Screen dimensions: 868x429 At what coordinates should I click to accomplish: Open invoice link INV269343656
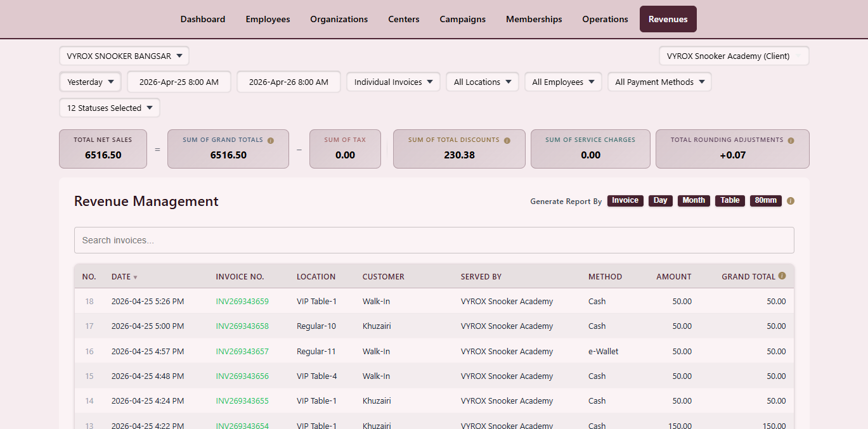click(242, 376)
